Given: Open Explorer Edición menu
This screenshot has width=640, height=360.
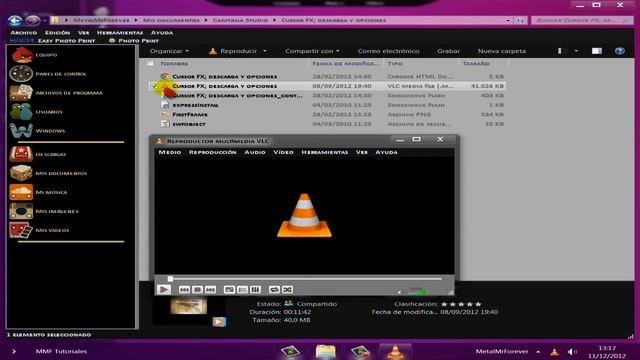Looking at the screenshot, I should tap(57, 33).
